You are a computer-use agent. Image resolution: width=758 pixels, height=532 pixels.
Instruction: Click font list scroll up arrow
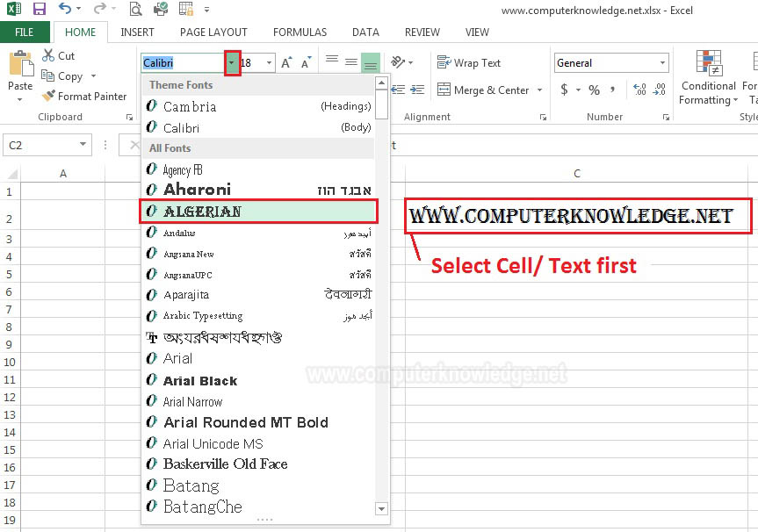click(382, 83)
